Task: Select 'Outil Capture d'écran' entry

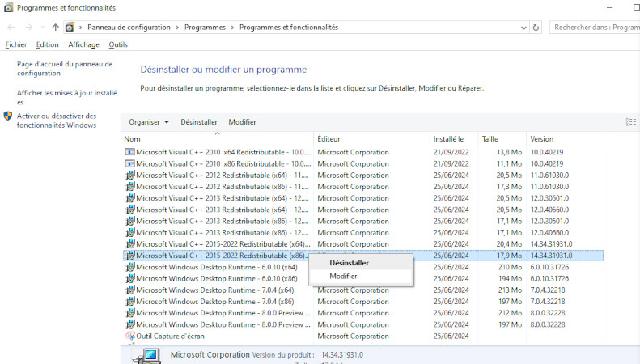Action: click(363, 336)
